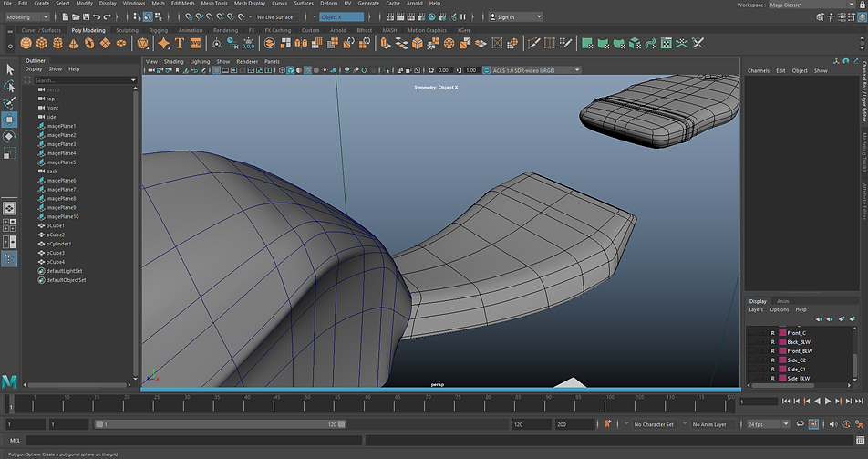Viewport: 868px width, 459px height.
Task: Play the animation forwards
Action: [x=828, y=401]
